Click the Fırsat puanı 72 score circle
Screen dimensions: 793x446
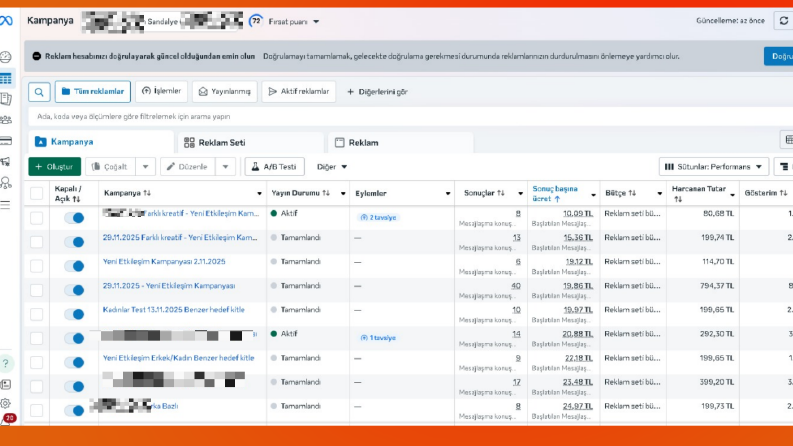coord(256,21)
